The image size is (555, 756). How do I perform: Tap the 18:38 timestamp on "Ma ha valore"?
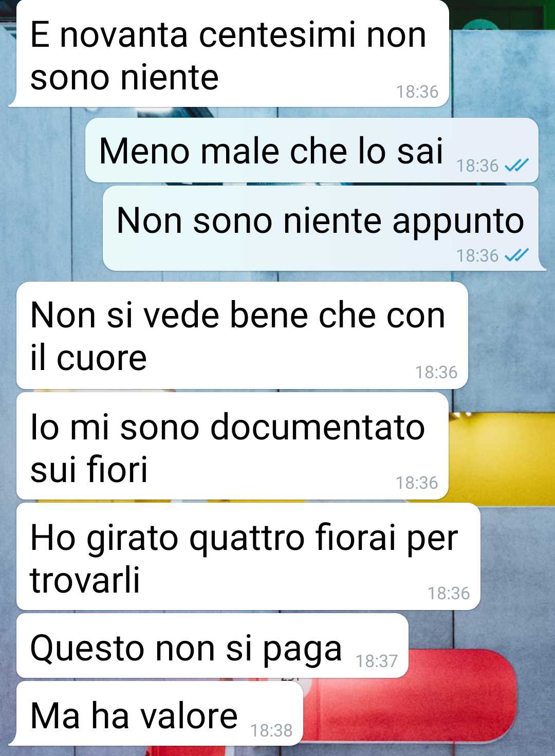[271, 730]
